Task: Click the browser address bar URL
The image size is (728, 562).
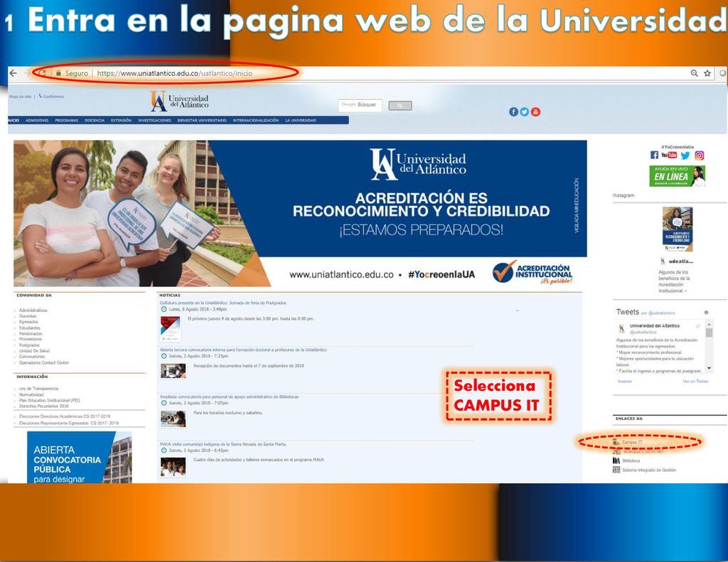Action: [175, 73]
